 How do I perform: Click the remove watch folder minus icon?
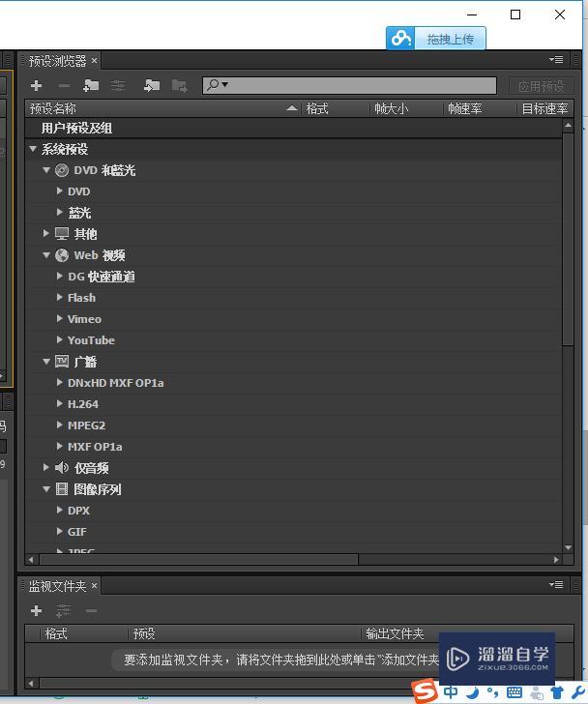91,610
